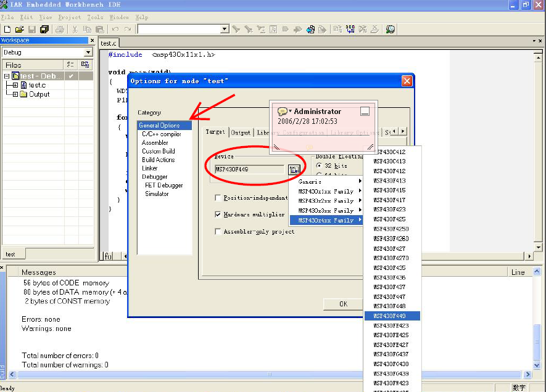Click the Cut scissors icon
The width and height of the screenshot is (546, 392).
tap(75, 30)
